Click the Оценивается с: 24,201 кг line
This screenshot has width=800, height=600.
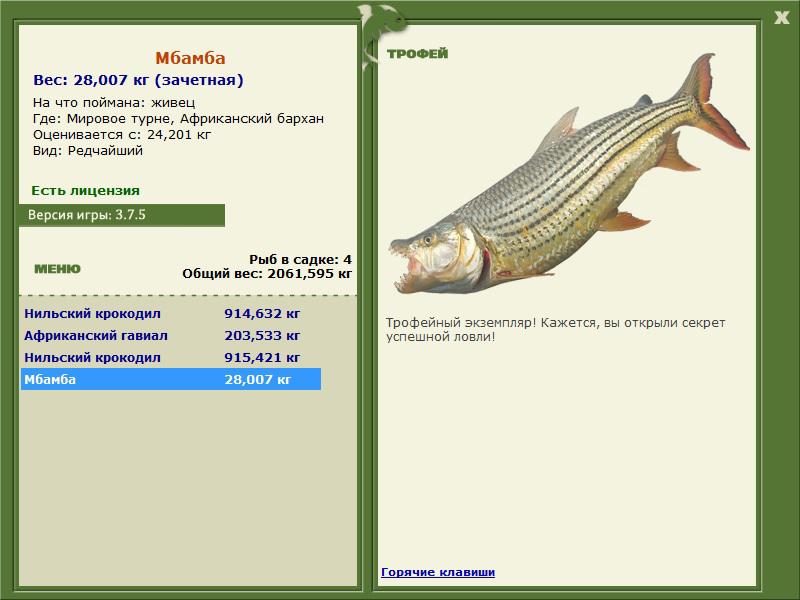click(x=122, y=135)
